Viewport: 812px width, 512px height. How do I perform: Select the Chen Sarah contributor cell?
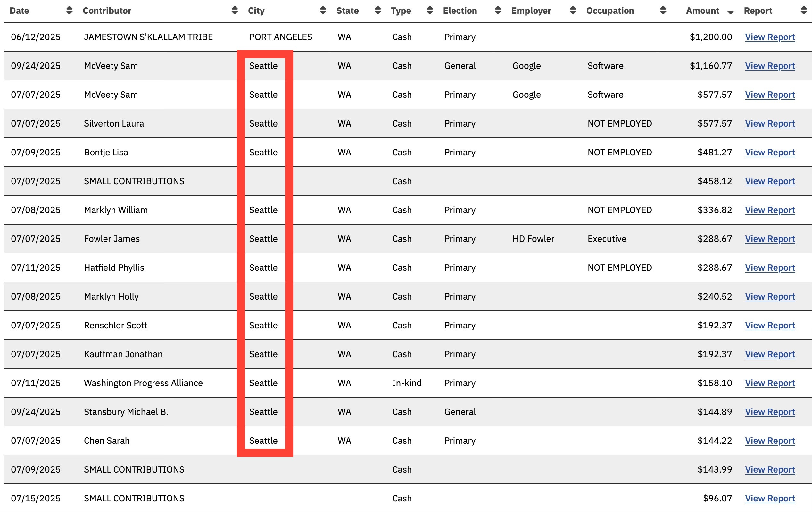tap(107, 441)
